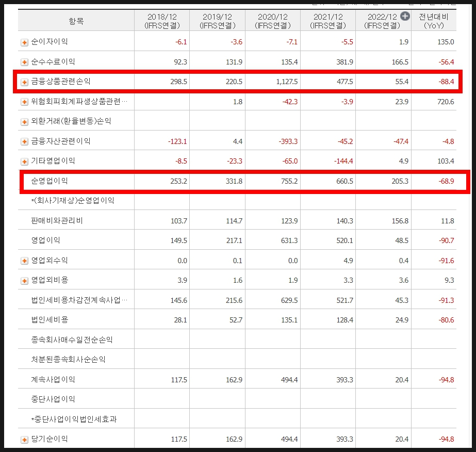Click the 법인세비용 row label
Viewport: 476px width, 452px height.
pyautogui.click(x=50, y=320)
